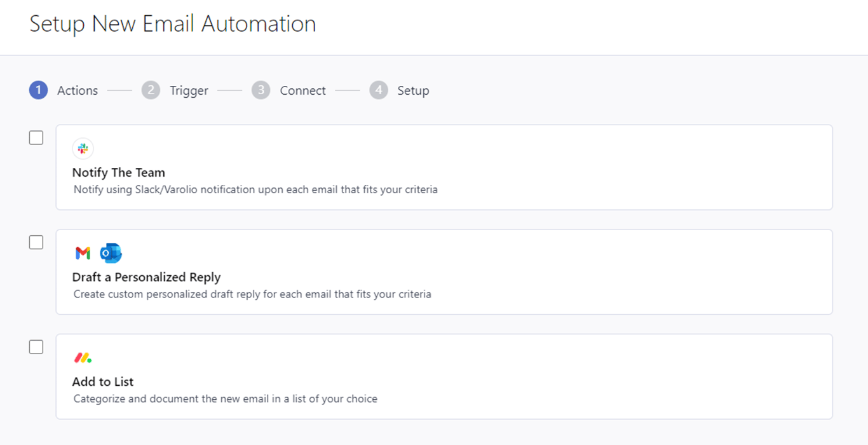Enable the Draft a Personalized Reply checkbox

(x=36, y=242)
